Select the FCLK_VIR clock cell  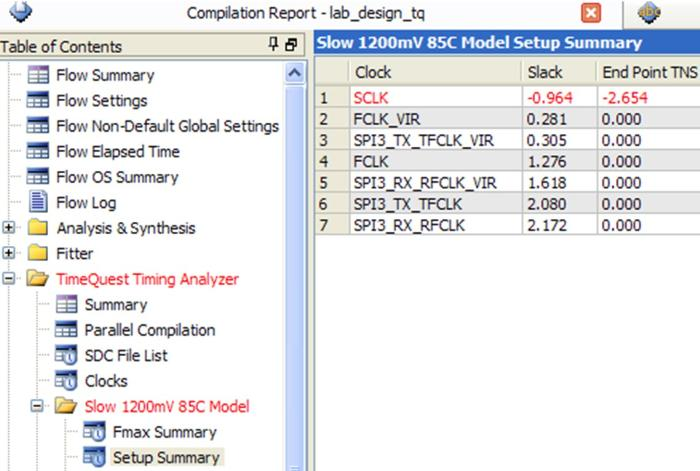(x=436, y=119)
